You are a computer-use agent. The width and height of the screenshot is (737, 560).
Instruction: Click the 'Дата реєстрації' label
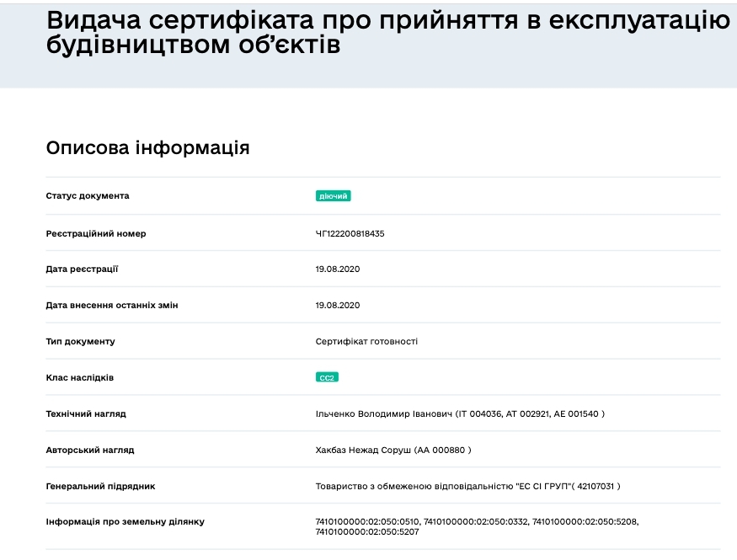(x=82, y=269)
